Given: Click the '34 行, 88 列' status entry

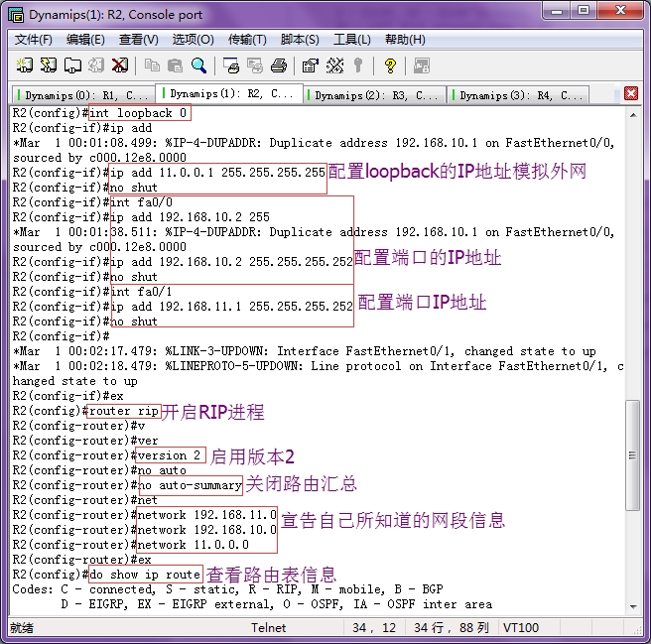Looking at the screenshot, I should (x=452, y=627).
